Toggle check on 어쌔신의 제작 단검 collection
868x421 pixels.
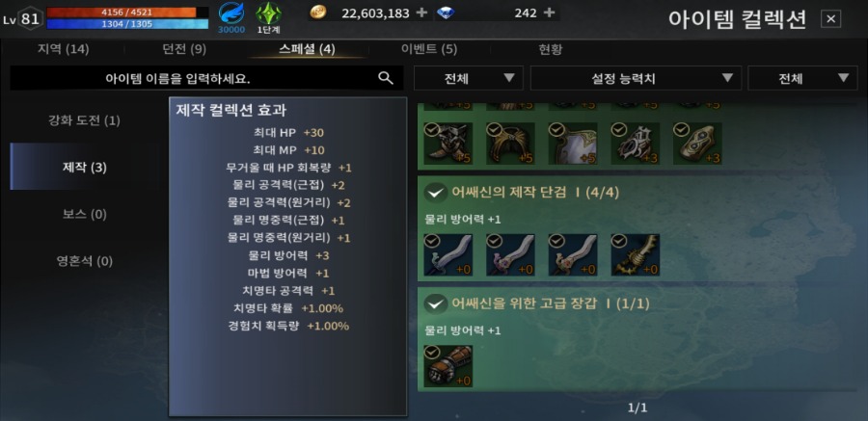436,193
